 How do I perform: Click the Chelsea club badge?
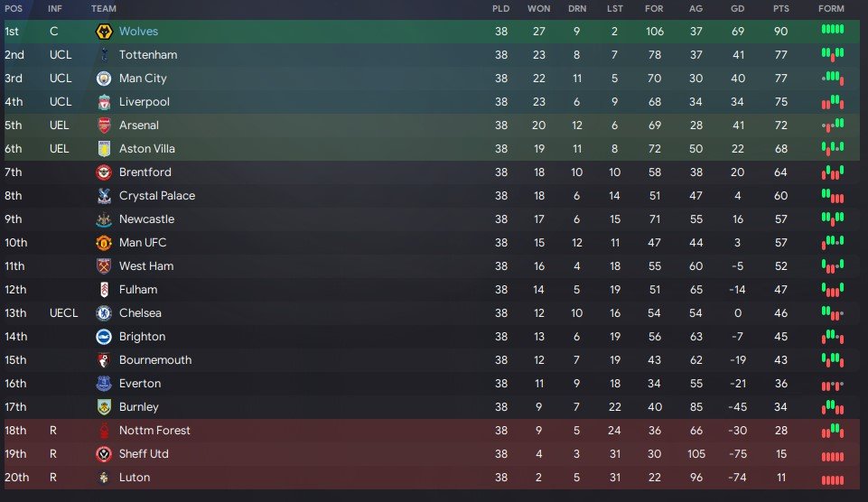pos(104,313)
